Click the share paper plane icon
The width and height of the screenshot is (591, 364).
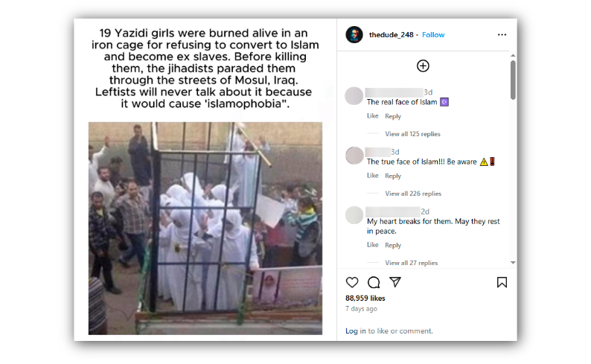[395, 282]
